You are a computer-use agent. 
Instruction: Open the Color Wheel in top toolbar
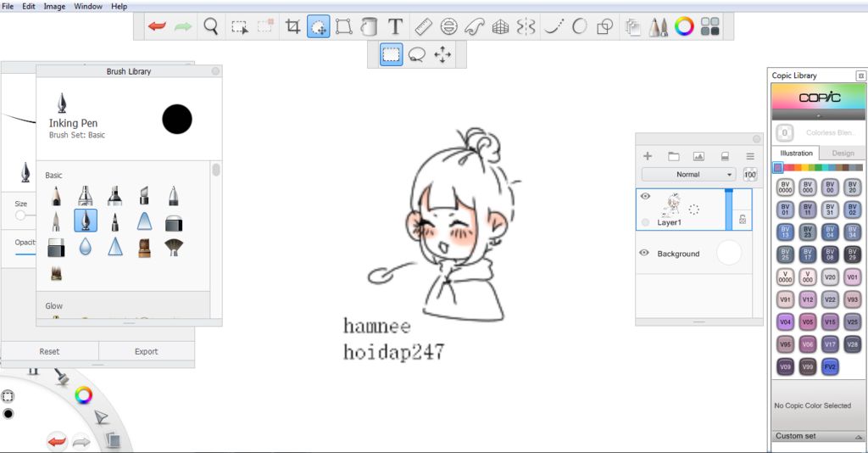684,26
